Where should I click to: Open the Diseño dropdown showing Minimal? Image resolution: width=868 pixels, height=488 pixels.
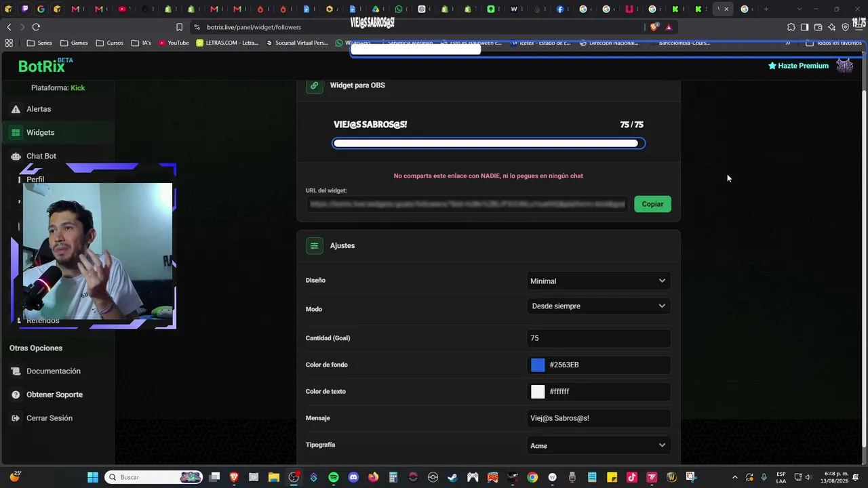click(599, 281)
